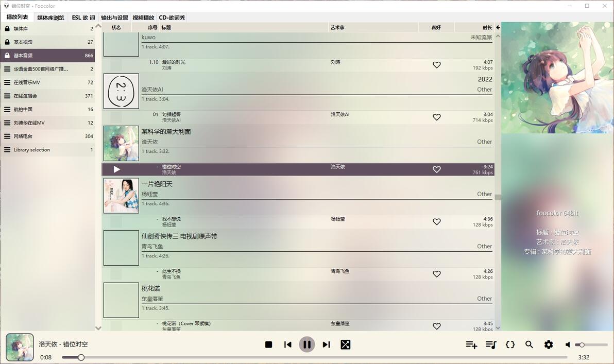Pause the current song
This screenshot has height=364, width=614.
tap(306, 344)
